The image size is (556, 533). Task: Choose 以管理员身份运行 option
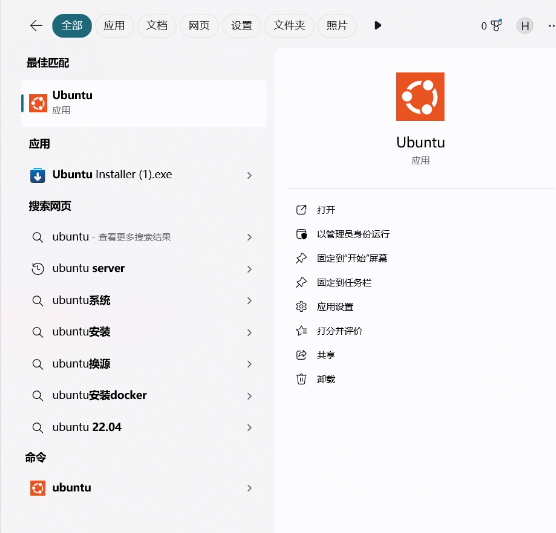click(353, 234)
